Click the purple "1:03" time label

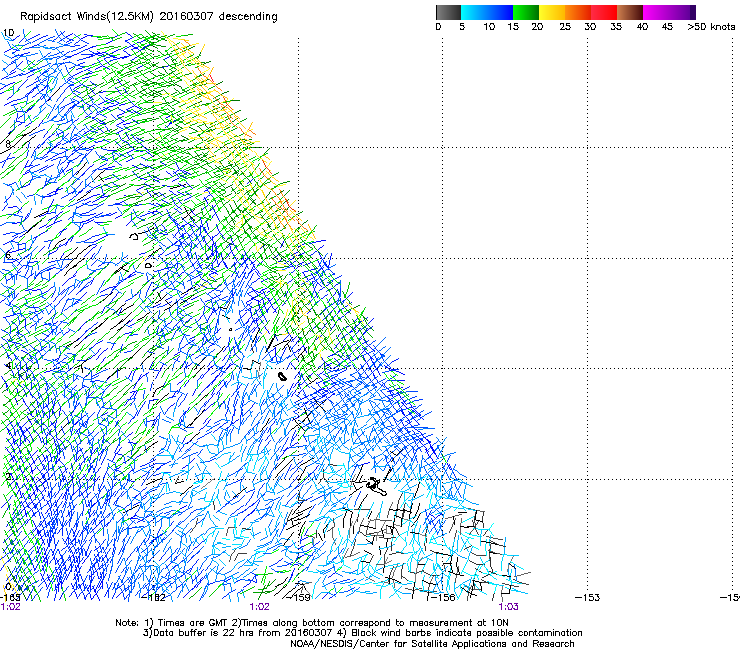point(508,607)
